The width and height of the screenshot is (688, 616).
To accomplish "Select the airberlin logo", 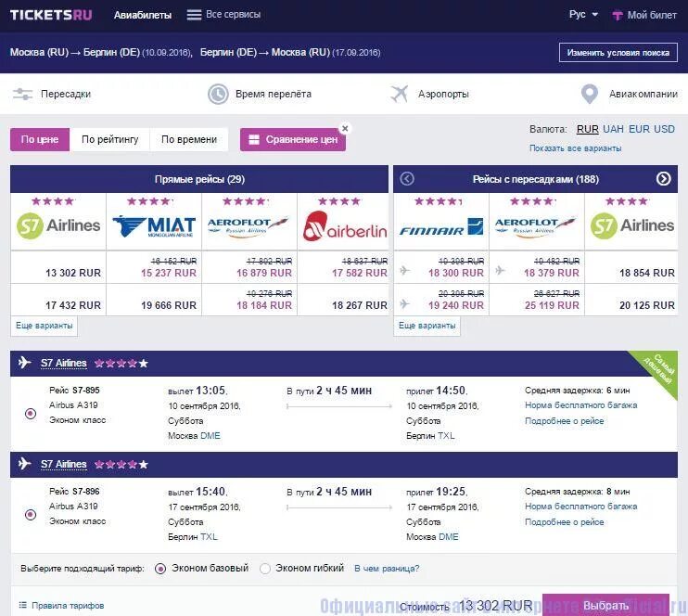I will (x=345, y=226).
